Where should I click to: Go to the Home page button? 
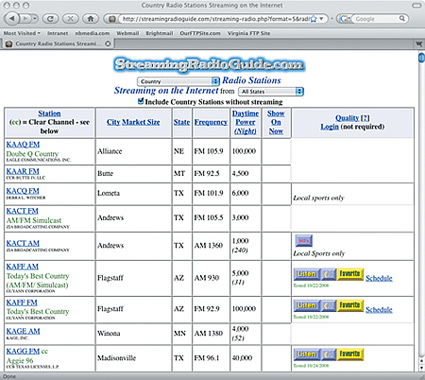tap(90, 19)
